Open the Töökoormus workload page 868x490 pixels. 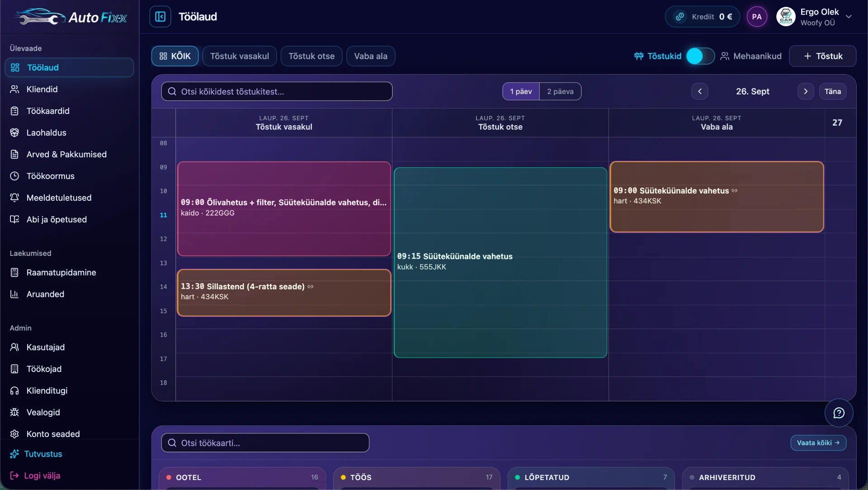coord(69,176)
